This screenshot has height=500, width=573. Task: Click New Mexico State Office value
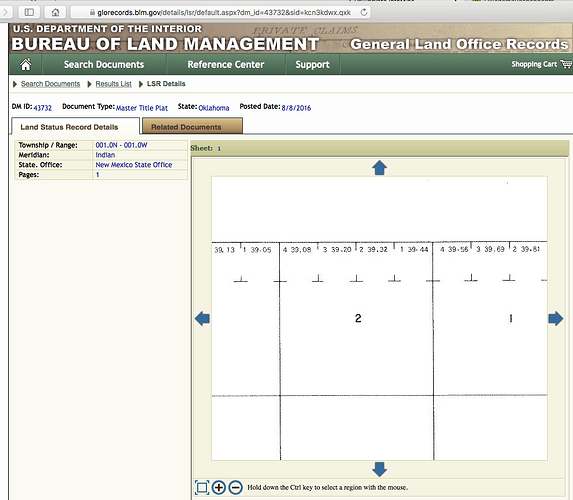pyautogui.click(x=134, y=165)
